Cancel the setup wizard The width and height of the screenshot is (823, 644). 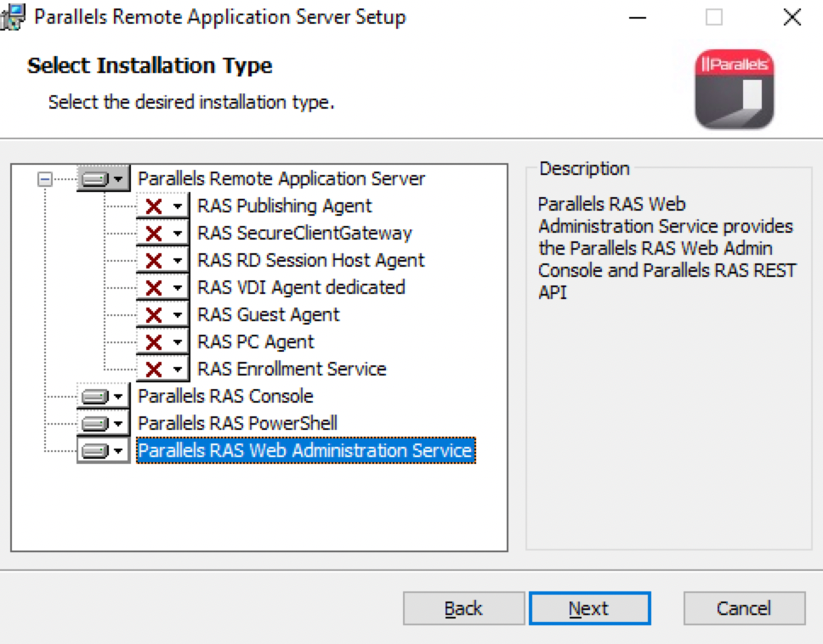744,608
